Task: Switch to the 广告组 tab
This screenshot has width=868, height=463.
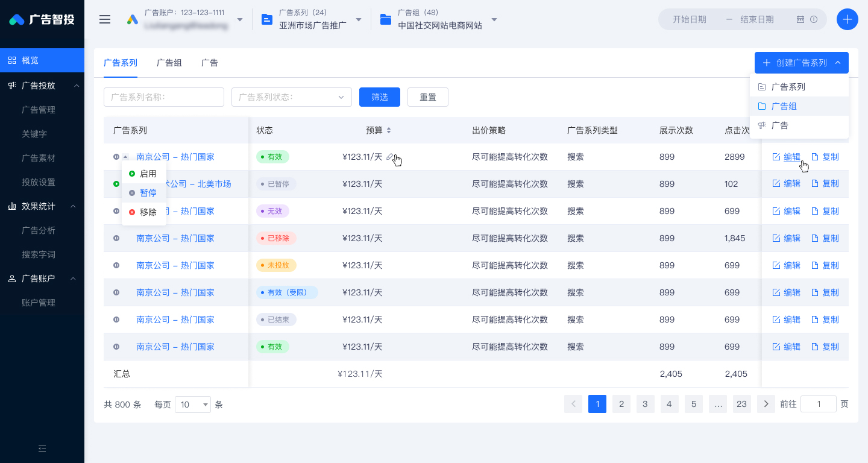Action: pyautogui.click(x=169, y=63)
